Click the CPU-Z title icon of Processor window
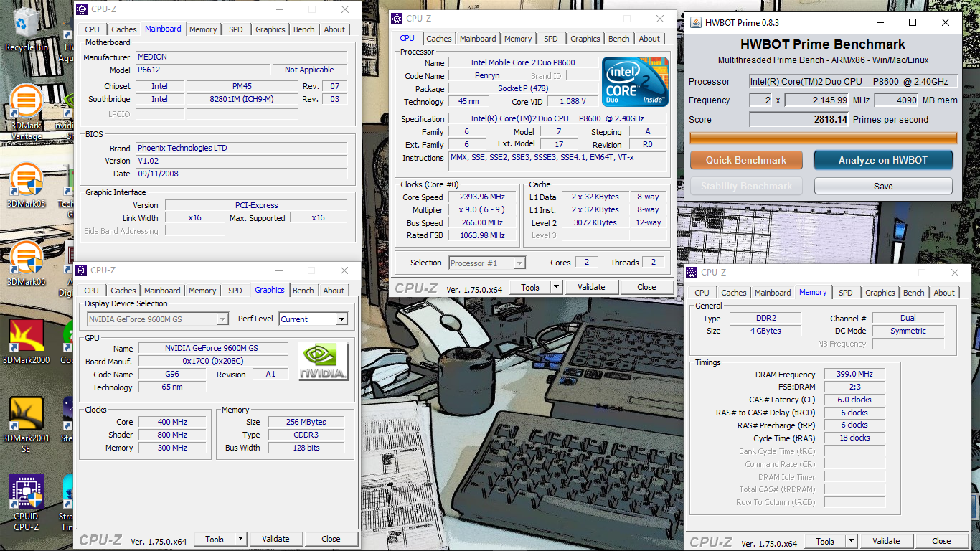The width and height of the screenshot is (980, 551). pyautogui.click(x=397, y=19)
